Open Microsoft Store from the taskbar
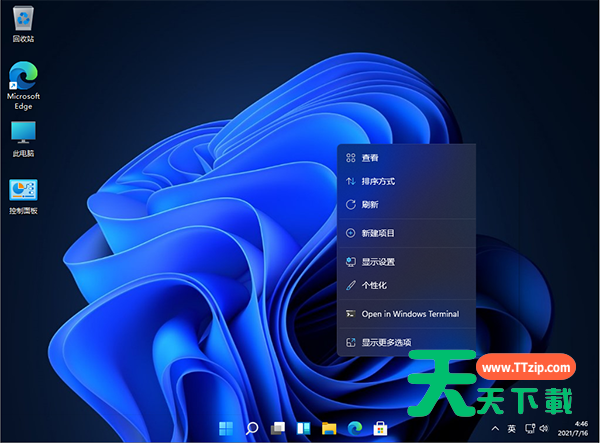600x443 pixels. click(x=380, y=428)
